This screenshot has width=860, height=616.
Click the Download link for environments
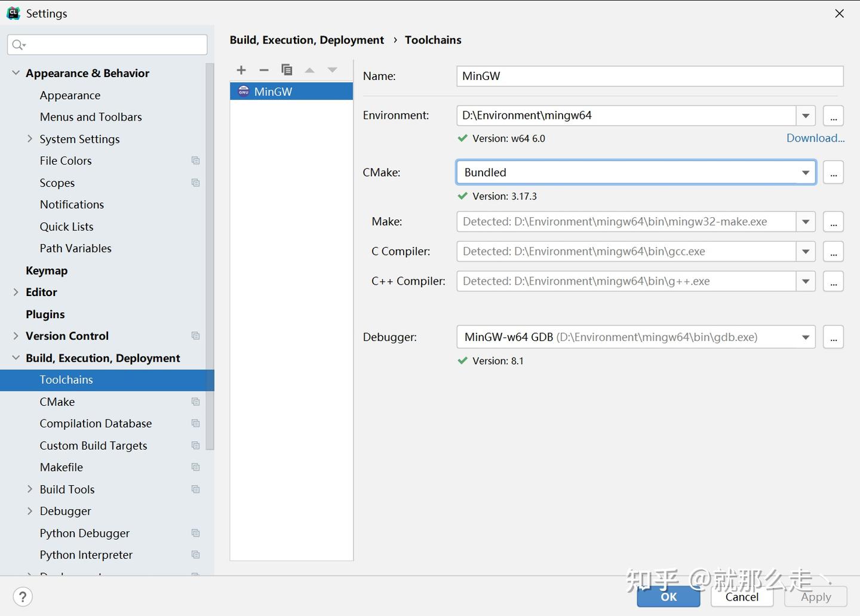tap(815, 138)
